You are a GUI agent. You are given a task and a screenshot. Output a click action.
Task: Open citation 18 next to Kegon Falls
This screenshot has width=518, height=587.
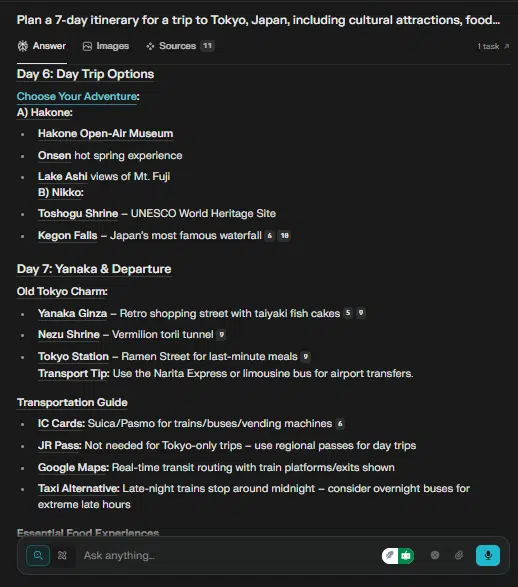pyautogui.click(x=284, y=235)
